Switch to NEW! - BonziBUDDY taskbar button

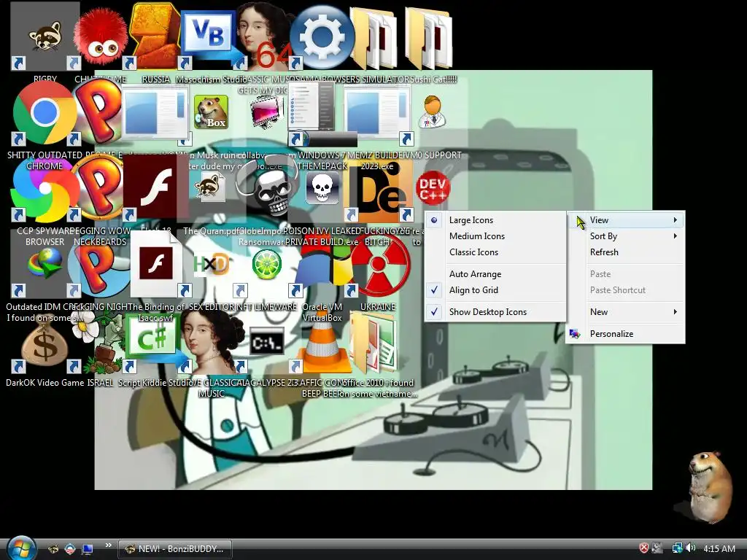point(174,549)
